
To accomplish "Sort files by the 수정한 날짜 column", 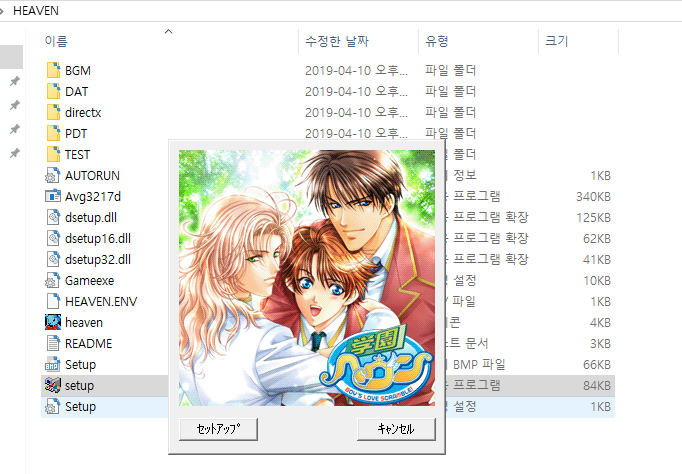I will (x=337, y=41).
